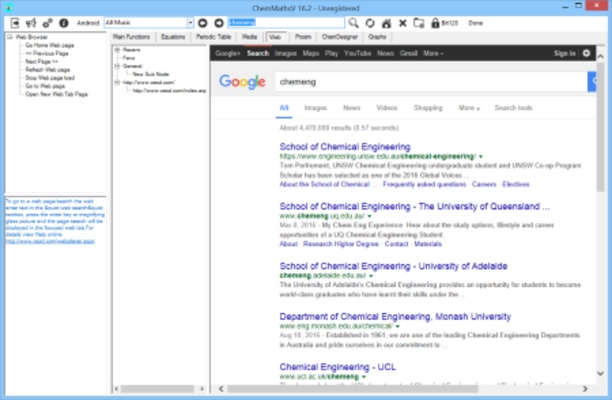Screen dimensions: 612x400
Task: Open Google settings gear icon
Action: point(586,53)
